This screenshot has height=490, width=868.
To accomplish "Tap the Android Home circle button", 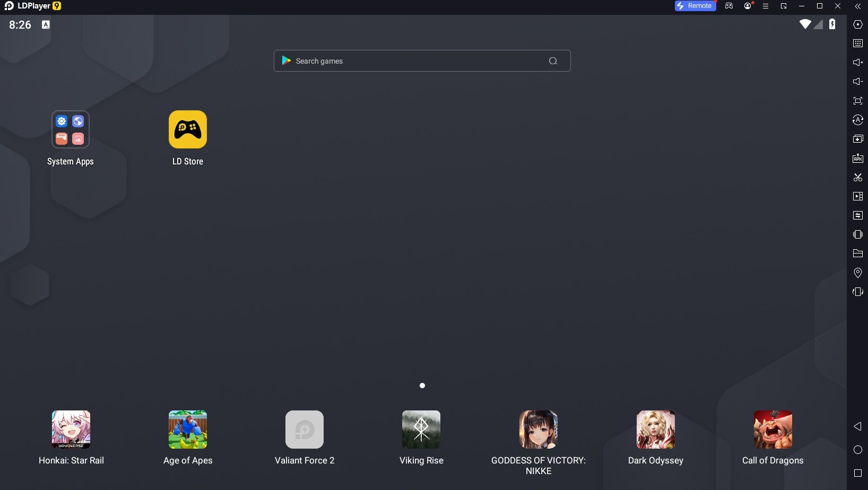I will 857,450.
